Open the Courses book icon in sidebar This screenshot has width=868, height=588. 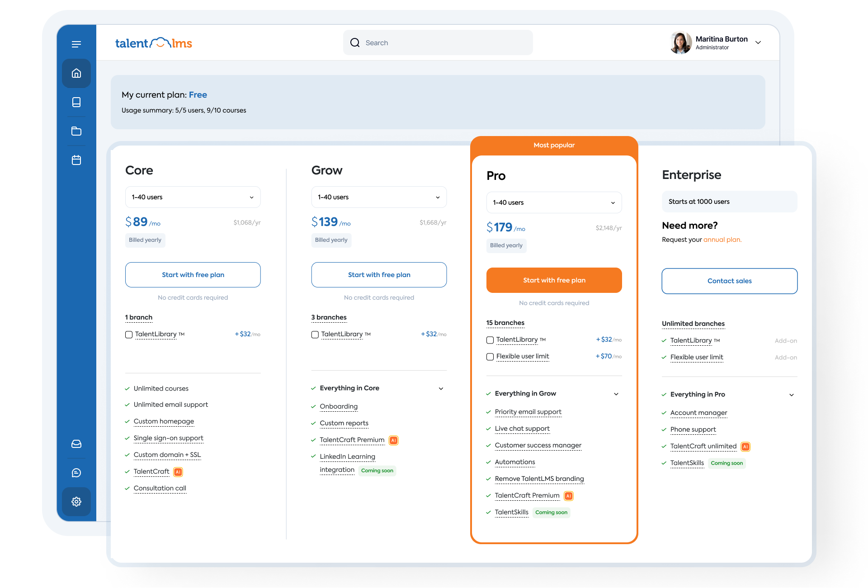[x=76, y=102]
